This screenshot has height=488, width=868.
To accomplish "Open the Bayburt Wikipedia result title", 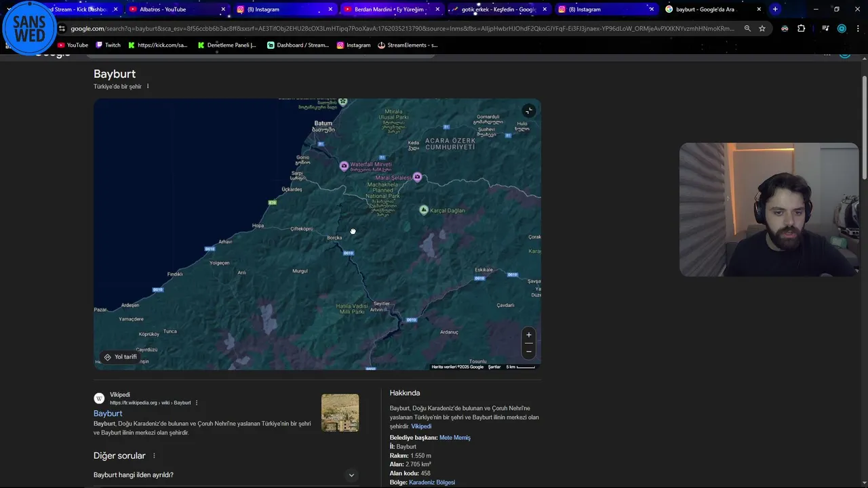I will tap(108, 413).
